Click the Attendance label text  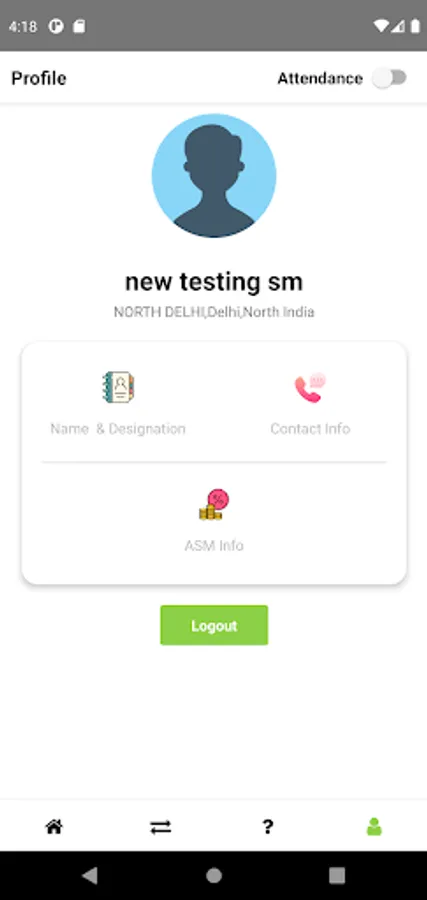[x=320, y=79]
